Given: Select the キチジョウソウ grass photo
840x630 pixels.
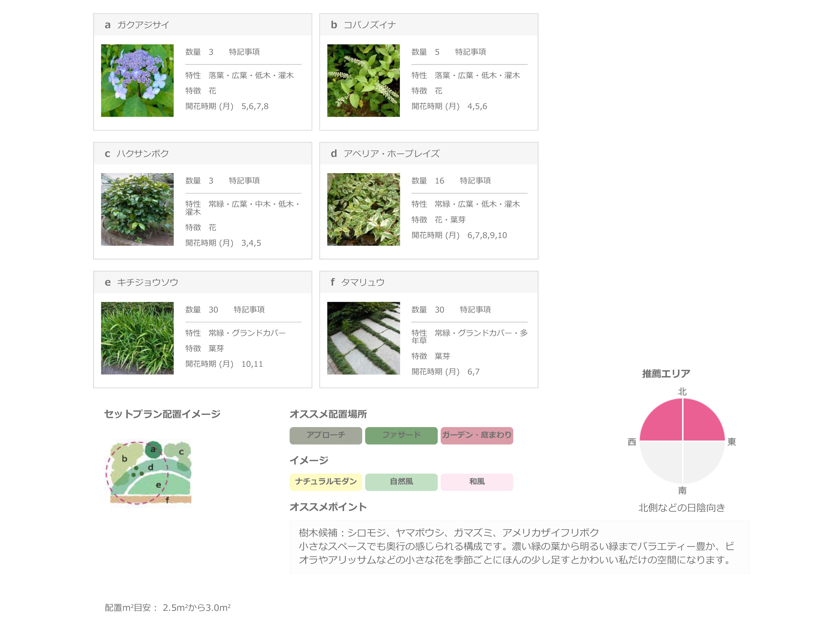Looking at the screenshot, I should (137, 338).
